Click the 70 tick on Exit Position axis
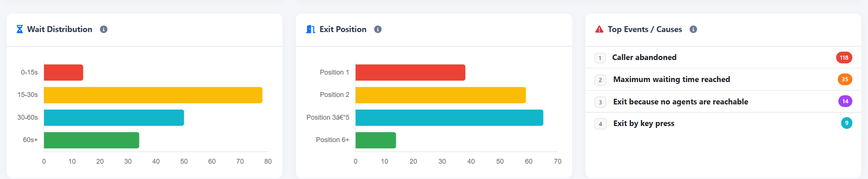The width and height of the screenshot is (868, 179). pyautogui.click(x=558, y=161)
